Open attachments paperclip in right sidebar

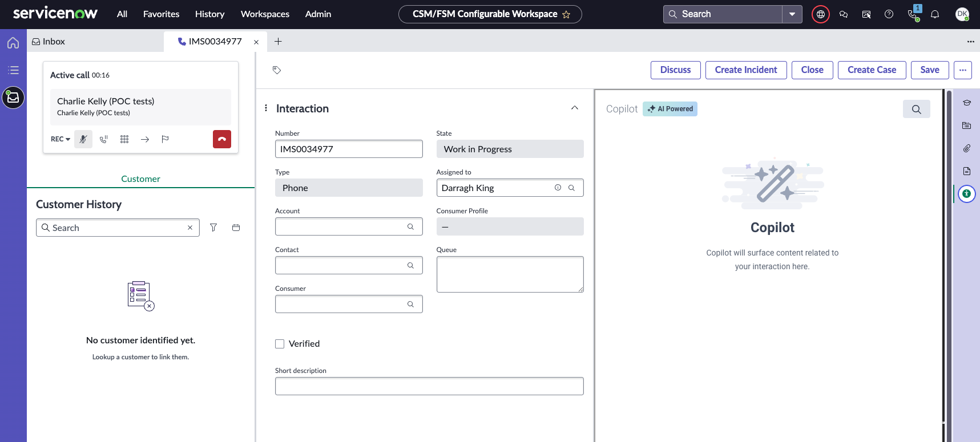pos(966,148)
